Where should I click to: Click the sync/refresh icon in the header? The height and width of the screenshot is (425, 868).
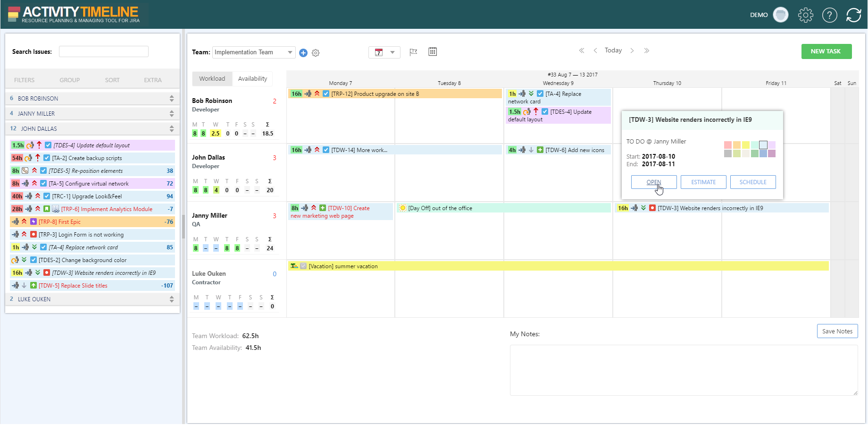[854, 15]
